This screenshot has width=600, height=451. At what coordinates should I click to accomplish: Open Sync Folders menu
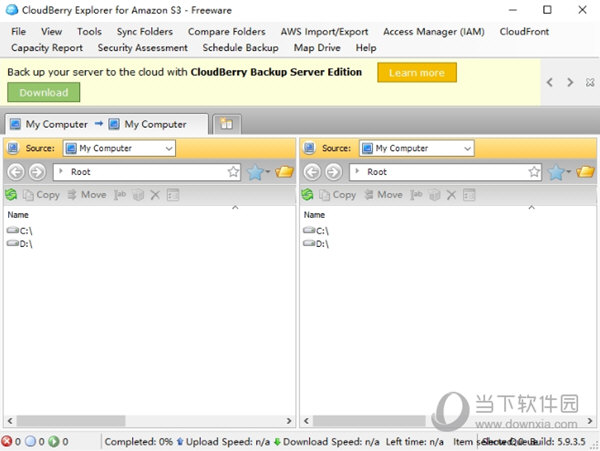point(145,32)
